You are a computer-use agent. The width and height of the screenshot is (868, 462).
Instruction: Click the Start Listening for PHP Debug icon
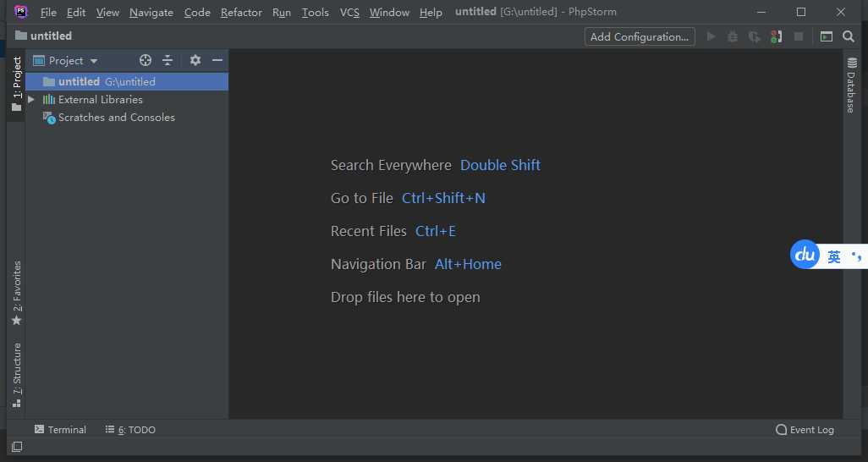[x=776, y=36]
